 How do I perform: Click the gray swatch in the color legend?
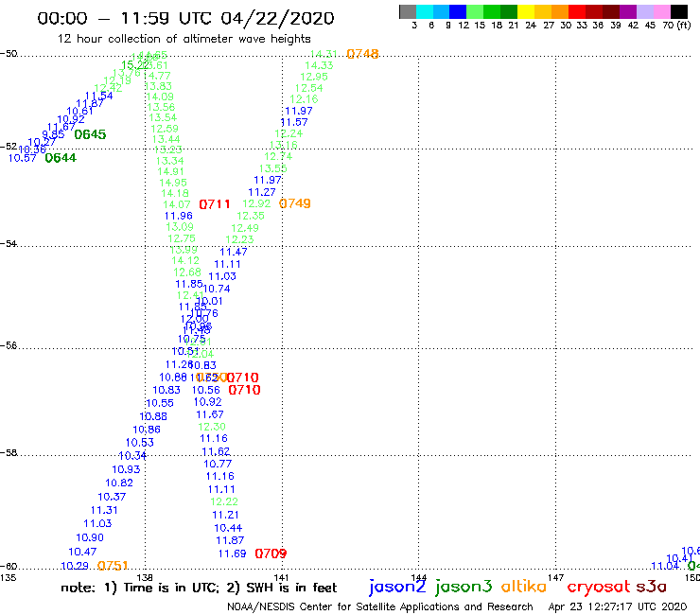408,11
